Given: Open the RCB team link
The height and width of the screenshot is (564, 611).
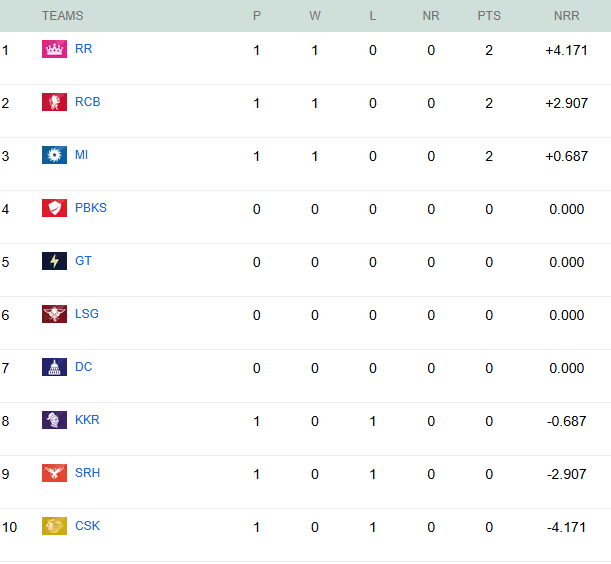Looking at the screenshot, I should point(87,102).
